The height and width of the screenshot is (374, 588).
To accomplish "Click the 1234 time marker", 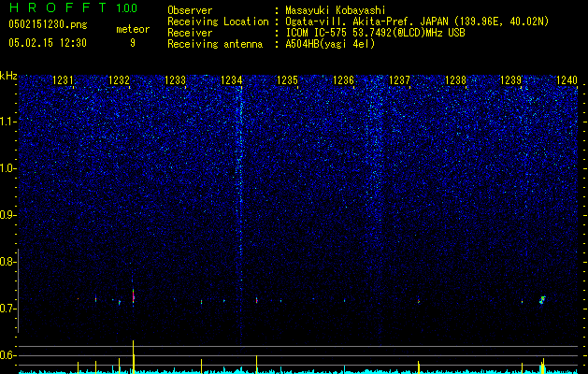I will [232, 79].
